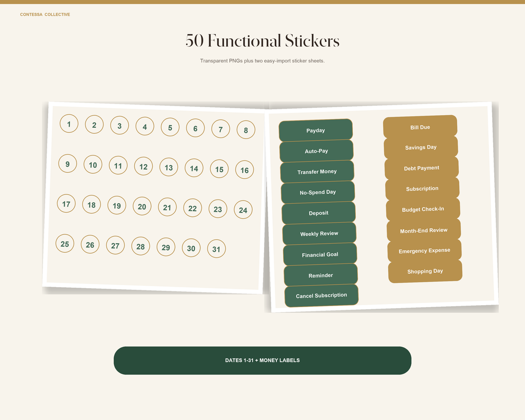Click the Weekly Review label sticker
This screenshot has width=525, height=420.
319,233
